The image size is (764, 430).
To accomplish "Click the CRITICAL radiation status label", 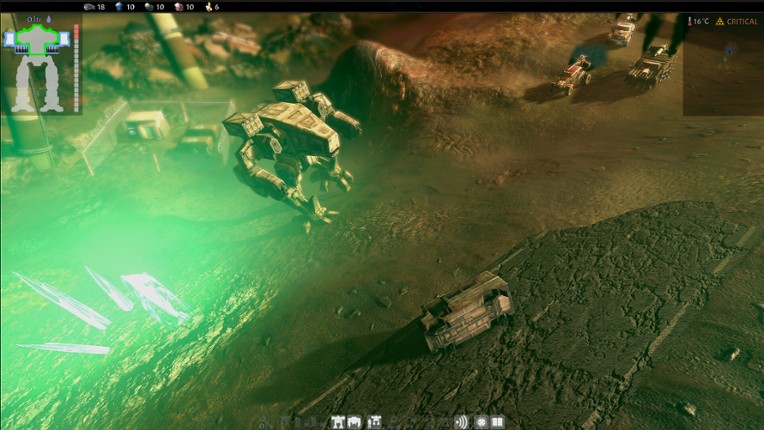I will pyautogui.click(x=741, y=21).
